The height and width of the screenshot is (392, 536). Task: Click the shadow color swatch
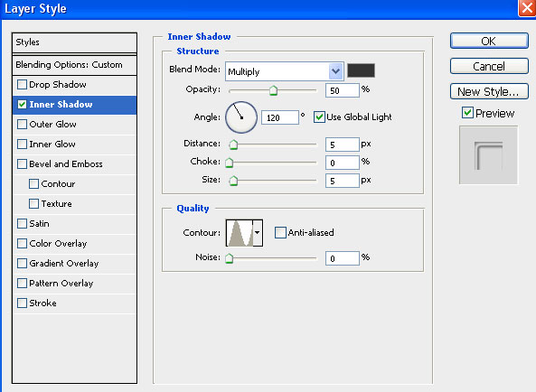361,70
